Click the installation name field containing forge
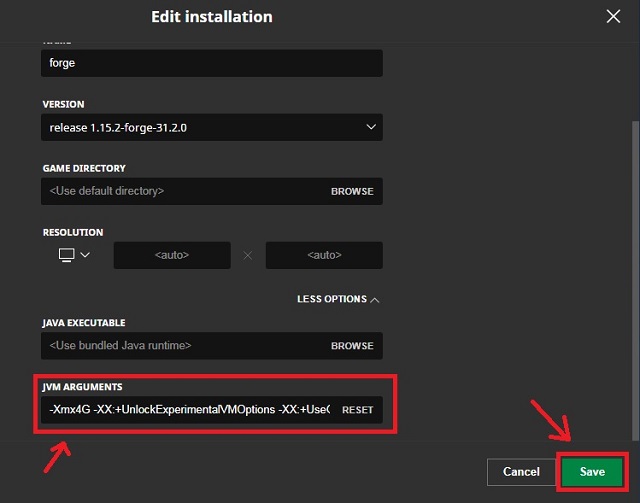Image resolution: width=640 pixels, height=503 pixels. (212, 63)
